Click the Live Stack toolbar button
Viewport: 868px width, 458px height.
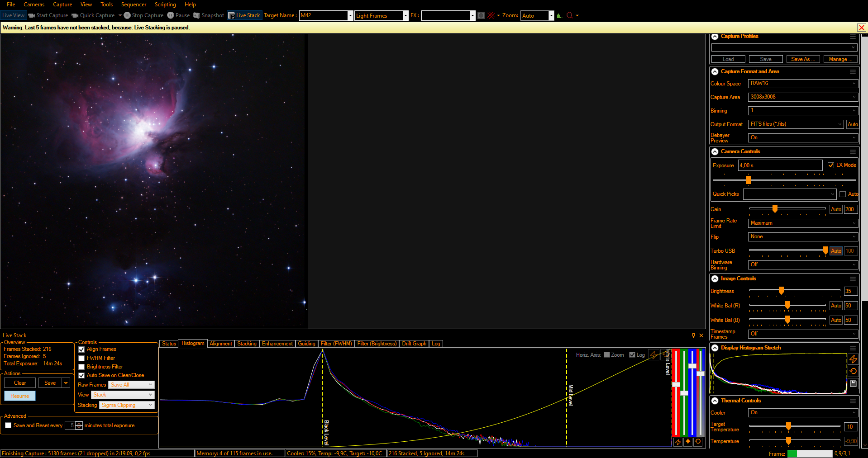click(x=244, y=15)
